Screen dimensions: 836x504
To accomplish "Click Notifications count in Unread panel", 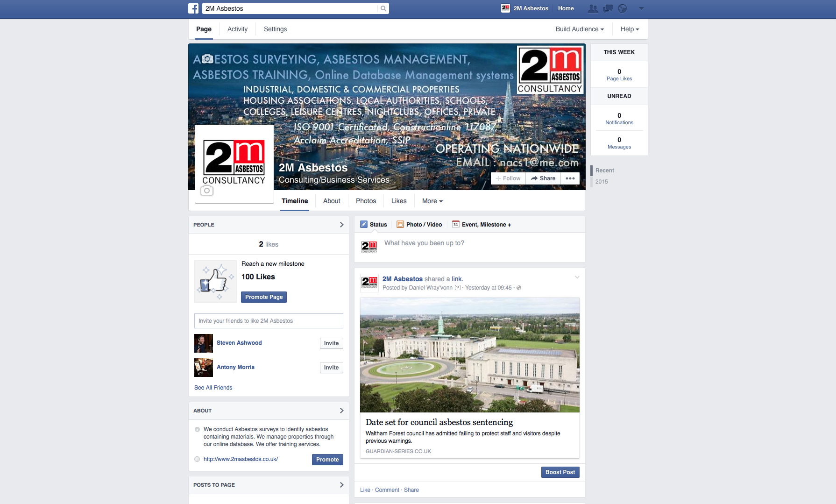I will (x=619, y=119).
